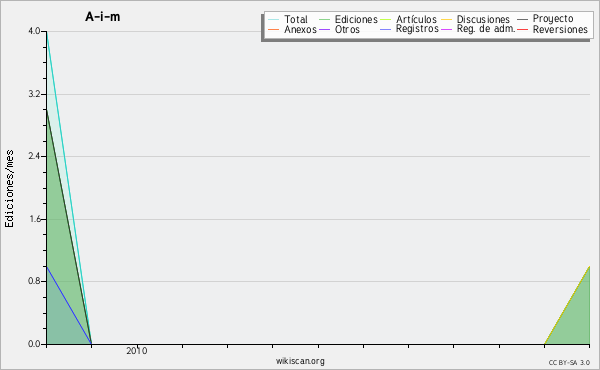The width and height of the screenshot is (600, 370).
Task: Select the Ediciones legend entry
Action: point(356,19)
